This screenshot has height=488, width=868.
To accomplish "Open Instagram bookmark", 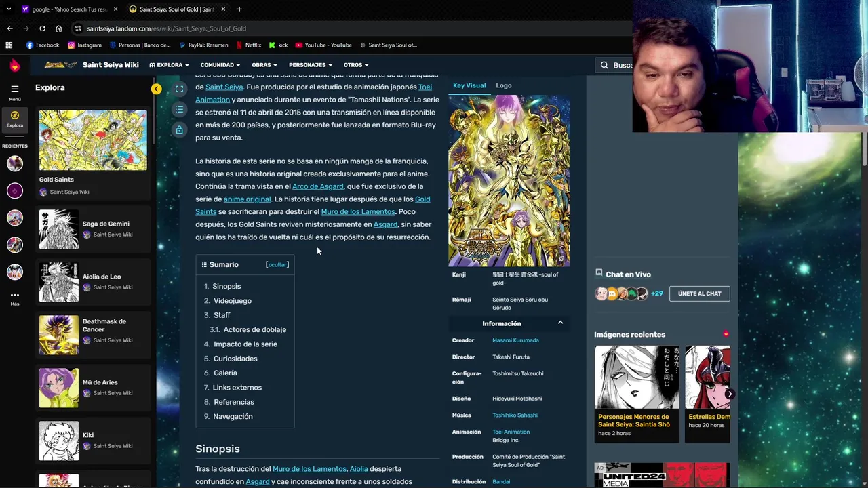I will click(x=84, y=45).
